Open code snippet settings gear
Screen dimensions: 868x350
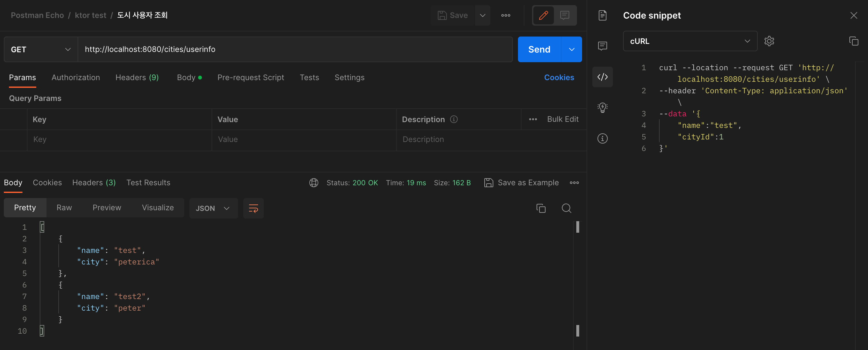769,41
